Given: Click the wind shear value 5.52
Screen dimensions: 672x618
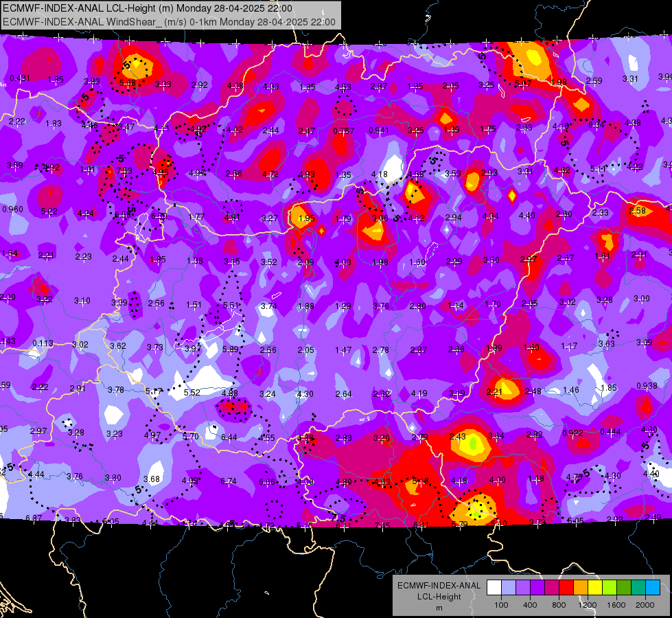Looking at the screenshot, I should point(192,392).
